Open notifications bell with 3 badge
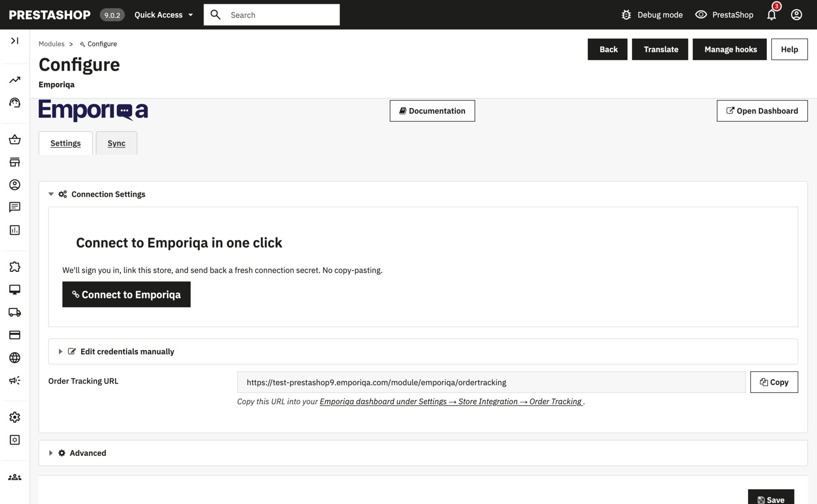The width and height of the screenshot is (817, 504). coord(772,14)
